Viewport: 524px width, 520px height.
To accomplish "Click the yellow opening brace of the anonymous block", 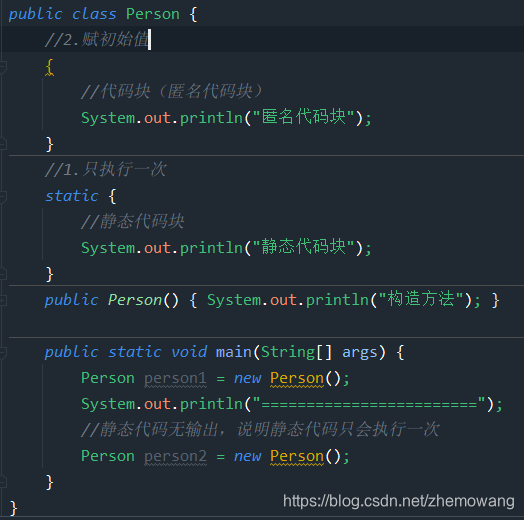I will [49, 67].
